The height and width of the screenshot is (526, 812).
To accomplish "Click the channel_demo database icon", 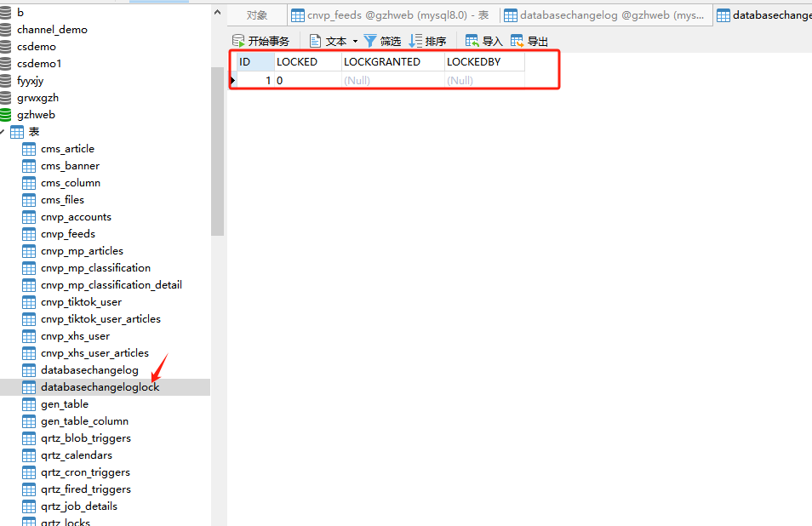I will 7,30.
